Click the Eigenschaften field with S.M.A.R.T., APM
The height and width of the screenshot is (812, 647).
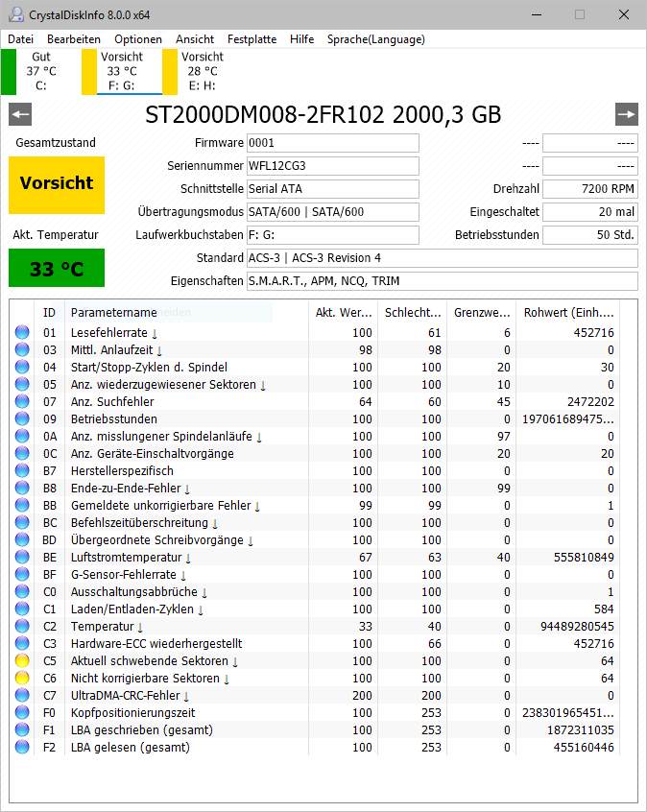click(x=443, y=281)
